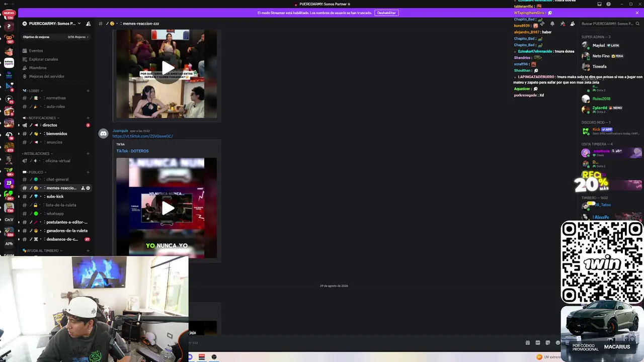Open Explorar canales browser

(55, 59)
